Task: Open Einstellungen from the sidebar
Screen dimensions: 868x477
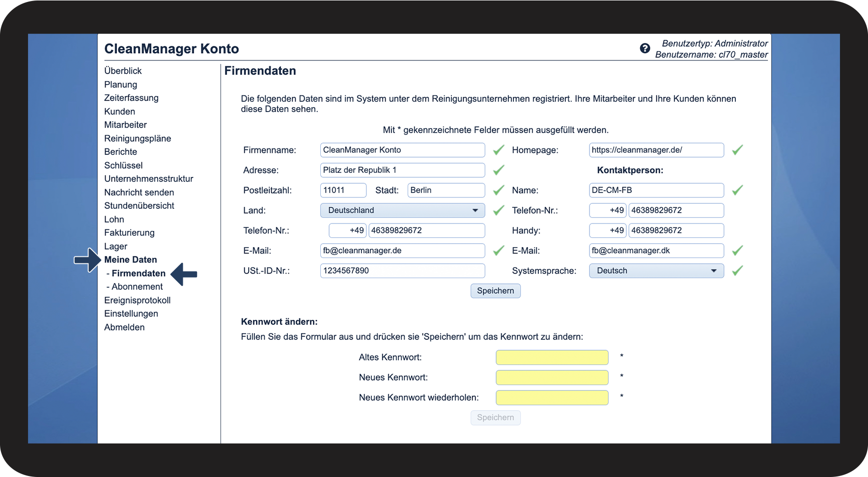Action: (x=131, y=313)
